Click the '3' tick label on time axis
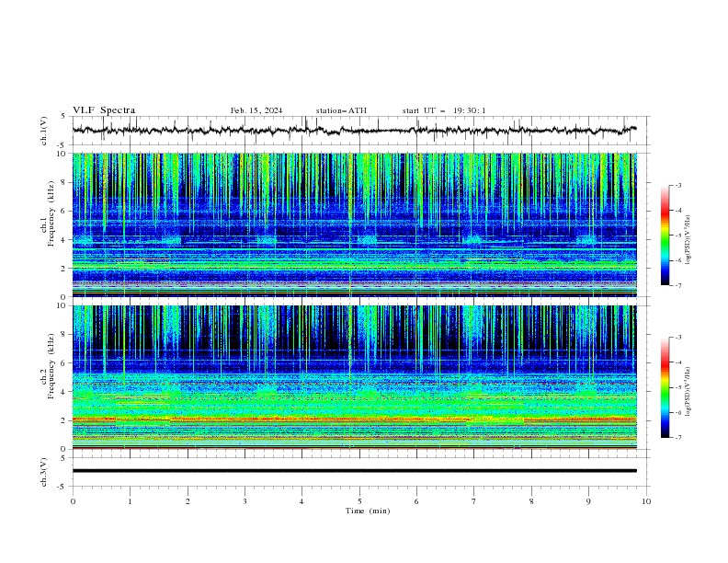This screenshot has width=728, height=563. 245,501
